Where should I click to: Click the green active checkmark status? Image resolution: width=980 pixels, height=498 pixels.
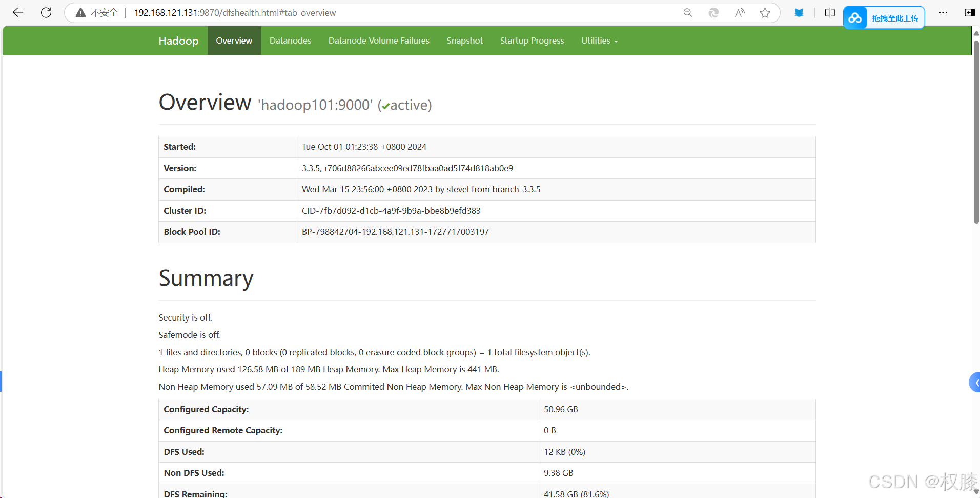386,106
